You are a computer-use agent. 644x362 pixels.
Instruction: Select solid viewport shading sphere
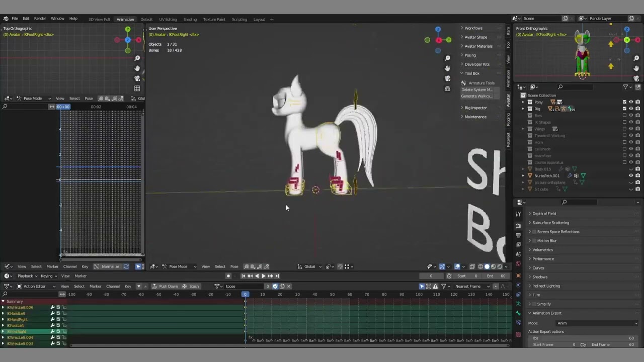click(487, 266)
